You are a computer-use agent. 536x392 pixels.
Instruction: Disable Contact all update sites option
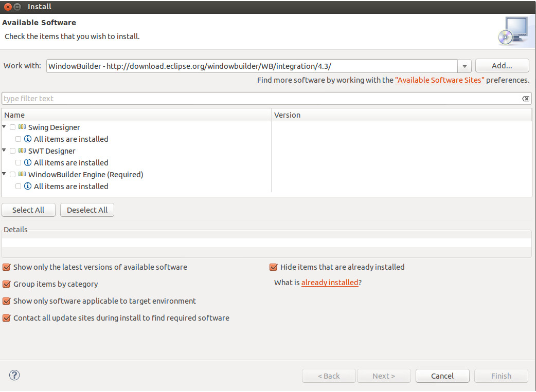pos(7,318)
